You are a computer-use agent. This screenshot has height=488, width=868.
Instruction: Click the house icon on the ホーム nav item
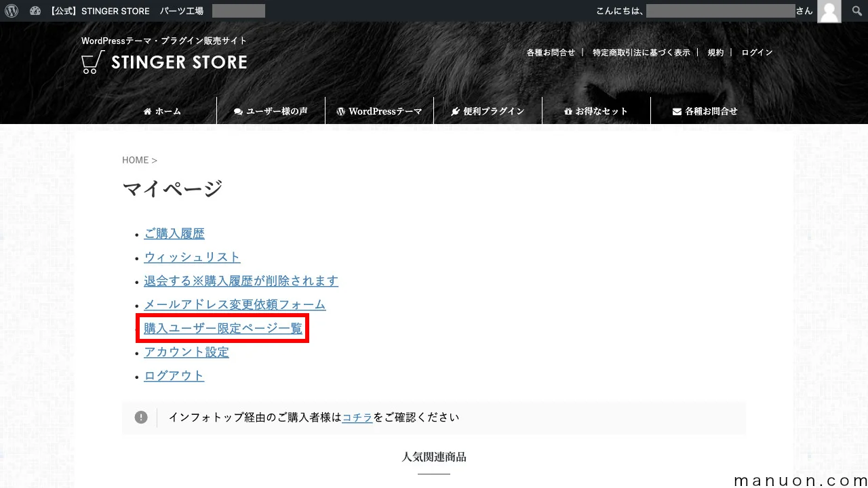click(x=147, y=110)
